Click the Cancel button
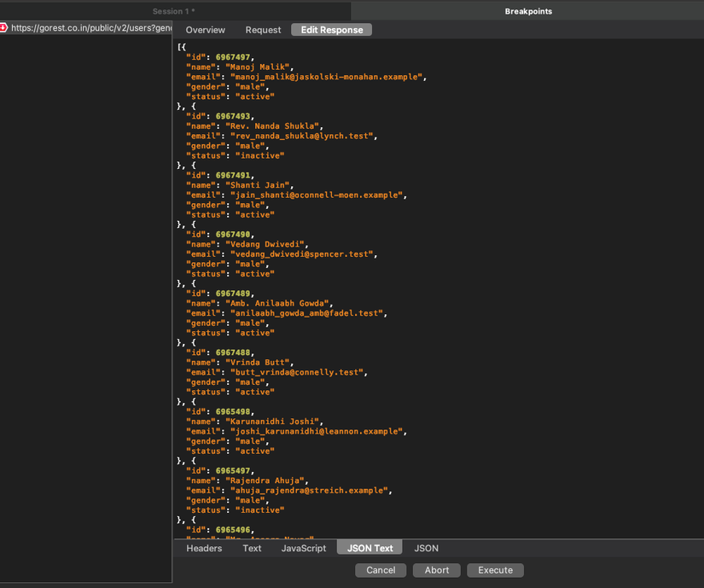 (380, 570)
